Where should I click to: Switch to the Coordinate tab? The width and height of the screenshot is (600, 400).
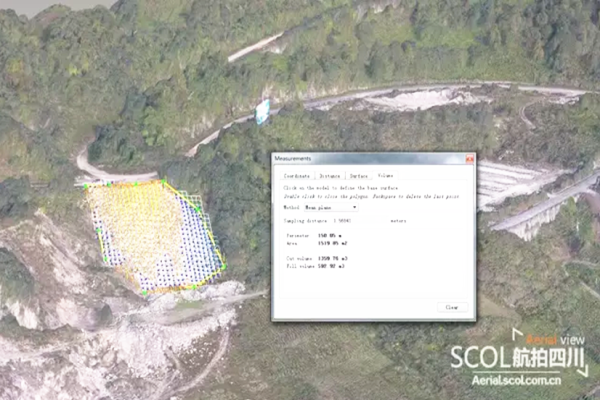297,176
